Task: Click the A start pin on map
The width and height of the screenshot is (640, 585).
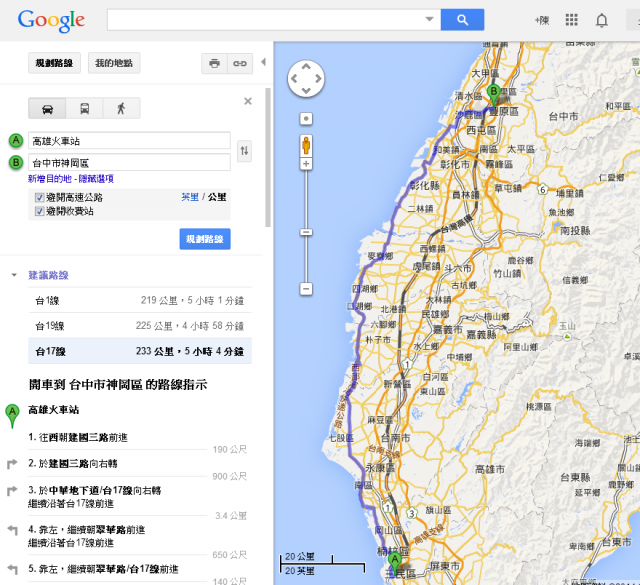Action: [395, 562]
